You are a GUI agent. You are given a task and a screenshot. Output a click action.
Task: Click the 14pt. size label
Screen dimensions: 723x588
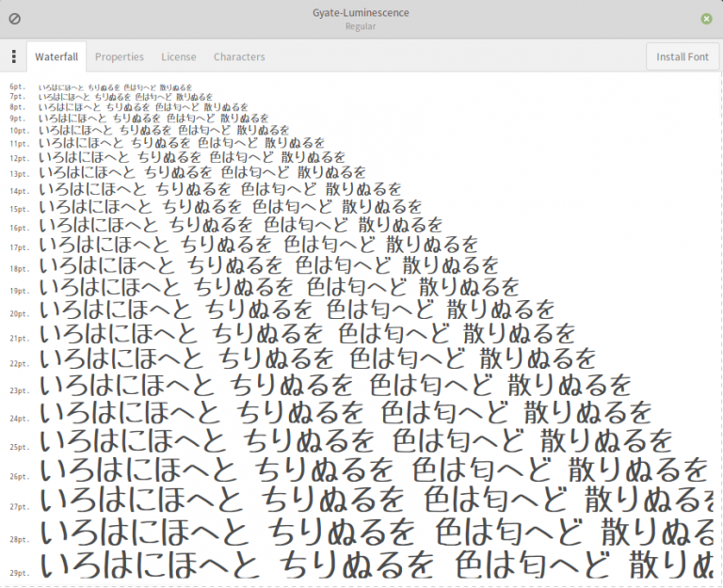click(x=20, y=191)
